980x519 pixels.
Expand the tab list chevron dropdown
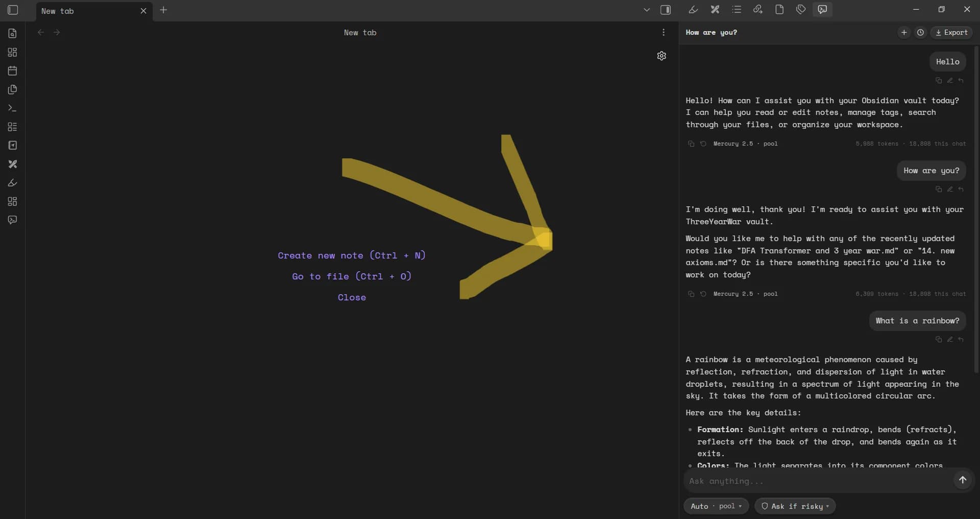click(x=647, y=10)
